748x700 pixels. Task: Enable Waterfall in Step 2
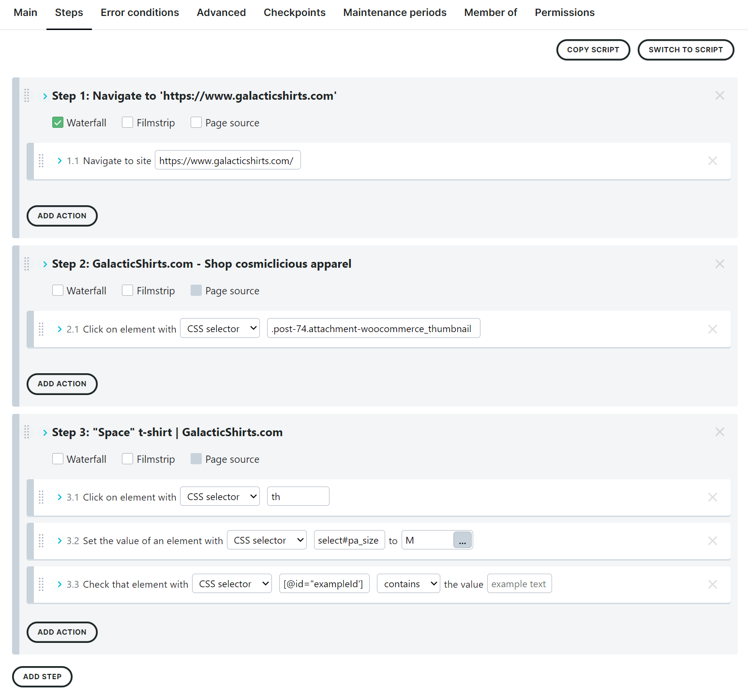tap(58, 290)
